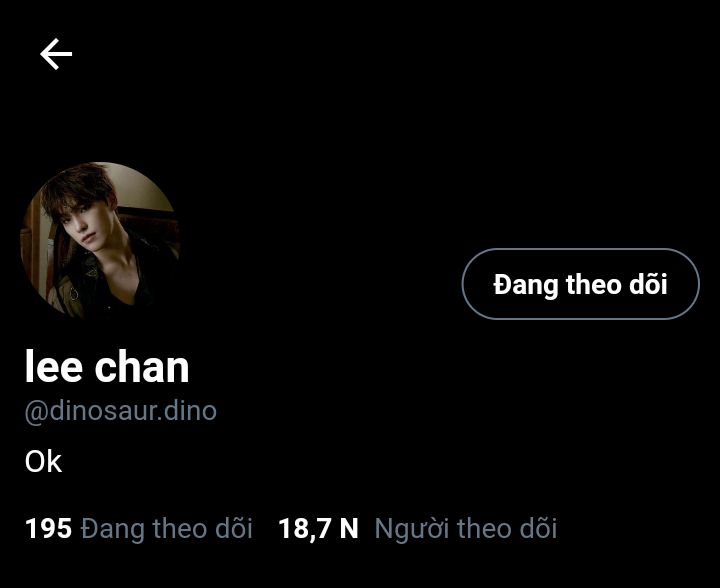Unfollow using the outlined pill button
720x588 pixels.
point(580,284)
